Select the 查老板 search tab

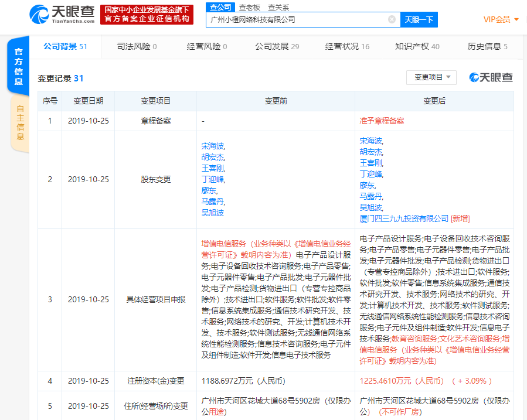click(x=249, y=8)
